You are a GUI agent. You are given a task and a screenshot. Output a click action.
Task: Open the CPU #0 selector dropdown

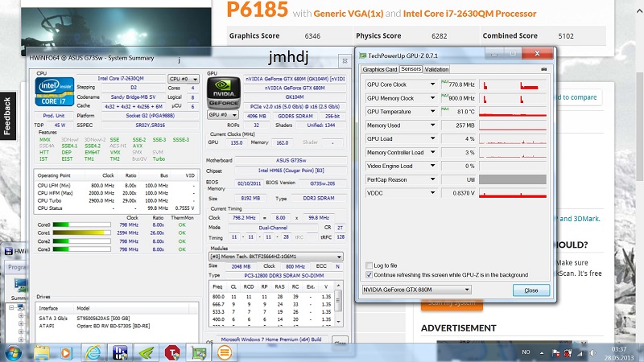click(x=184, y=79)
